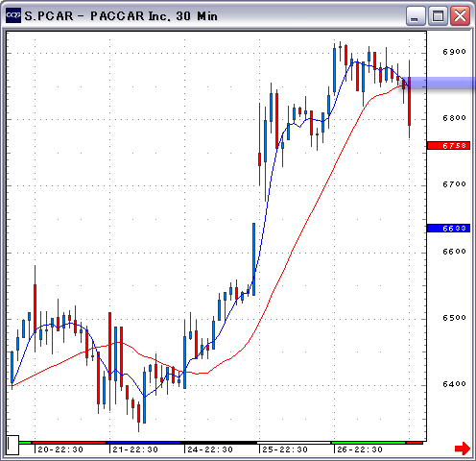Viewport: 476px width, 461px height.
Task: Click the 26-22:30 time axis label
Action: point(360,449)
